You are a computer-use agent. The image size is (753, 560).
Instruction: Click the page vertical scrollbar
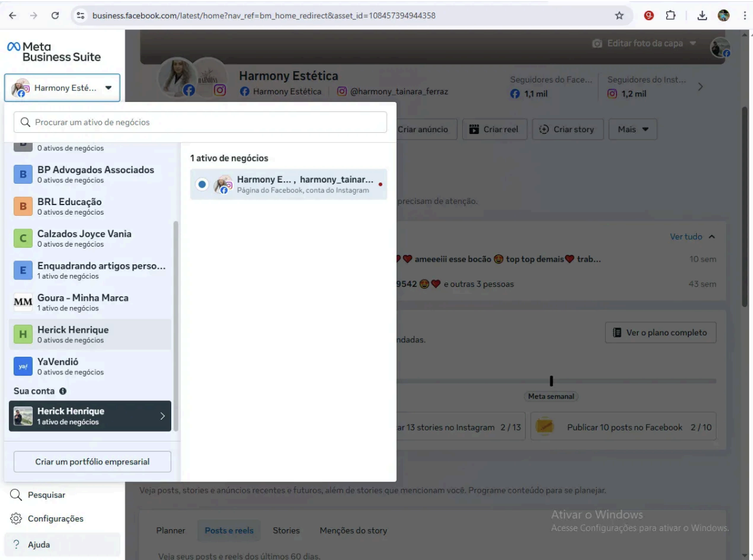pos(745,206)
